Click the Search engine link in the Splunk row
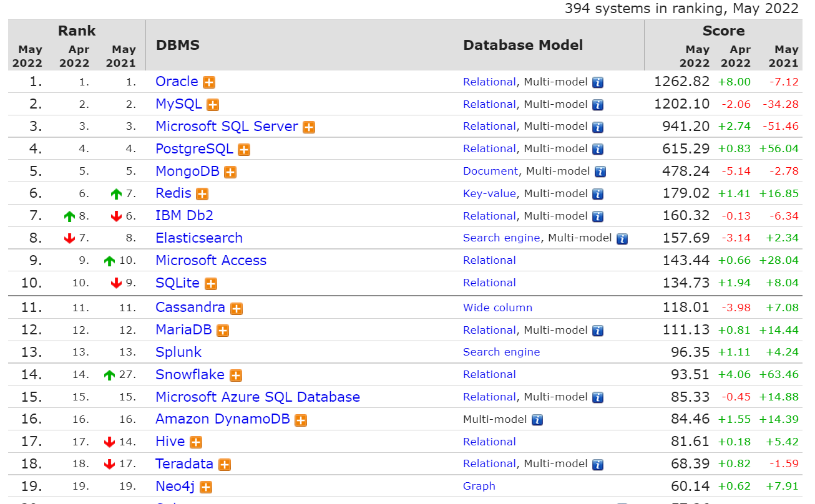Screen dimensions: 815x504 (501, 352)
